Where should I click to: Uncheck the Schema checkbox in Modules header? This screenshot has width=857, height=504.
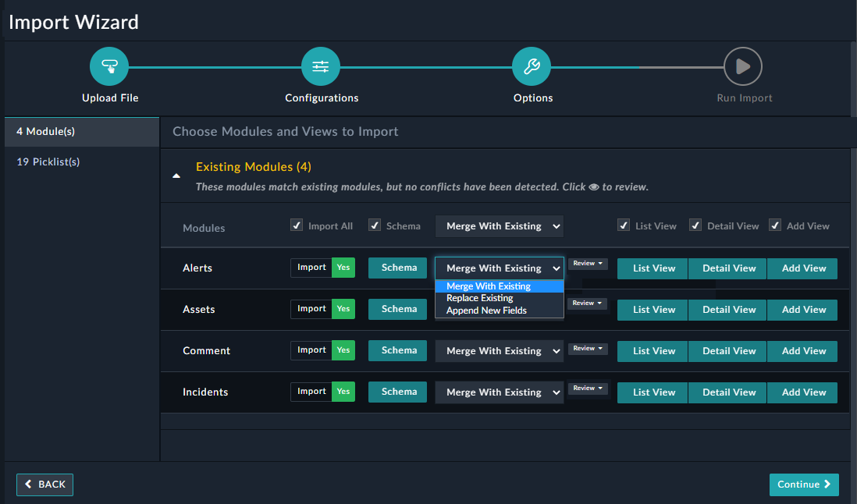coord(374,225)
